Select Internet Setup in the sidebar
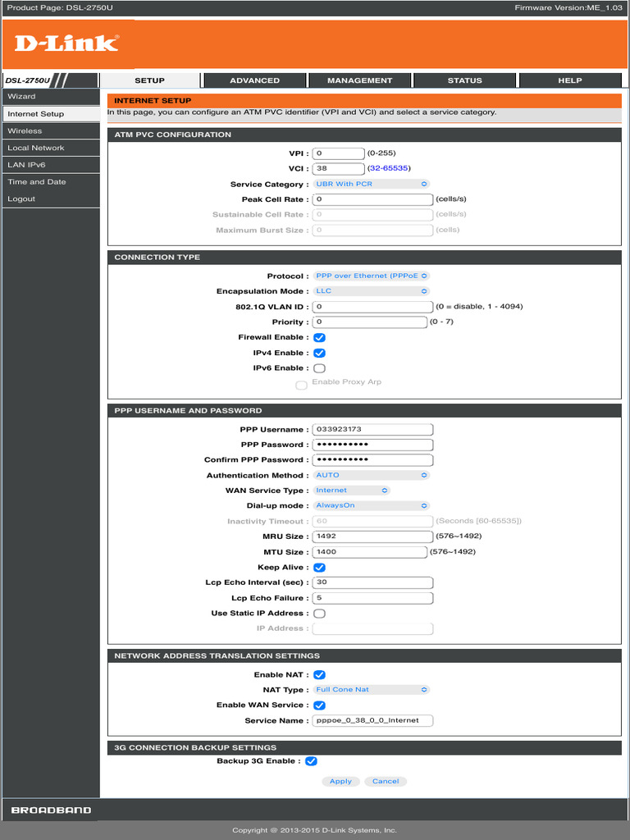The image size is (630, 840). click(51, 114)
